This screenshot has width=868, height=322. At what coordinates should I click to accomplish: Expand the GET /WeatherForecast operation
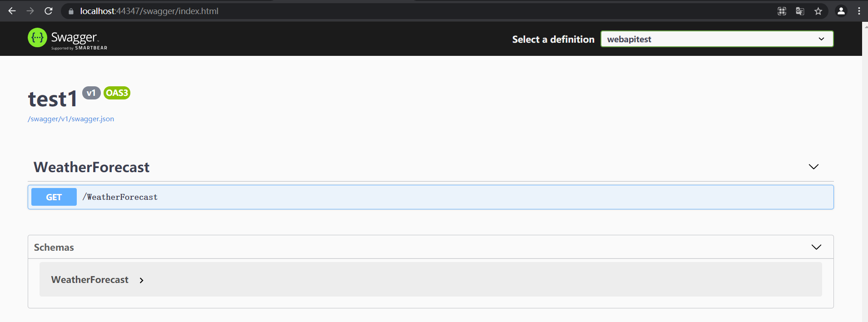(x=431, y=197)
